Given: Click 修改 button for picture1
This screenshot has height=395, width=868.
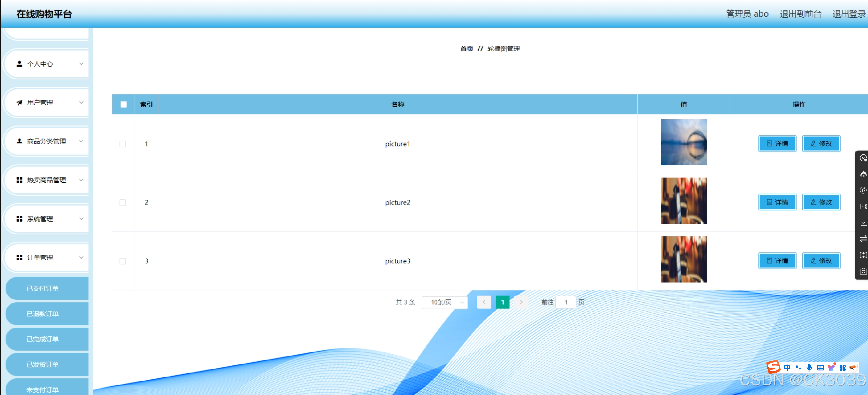Looking at the screenshot, I should click(821, 144).
